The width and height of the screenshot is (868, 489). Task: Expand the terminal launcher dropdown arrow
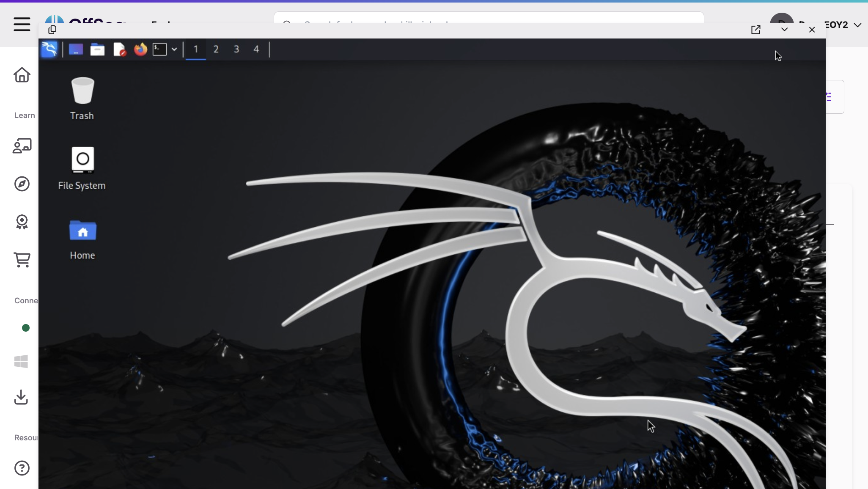174,49
